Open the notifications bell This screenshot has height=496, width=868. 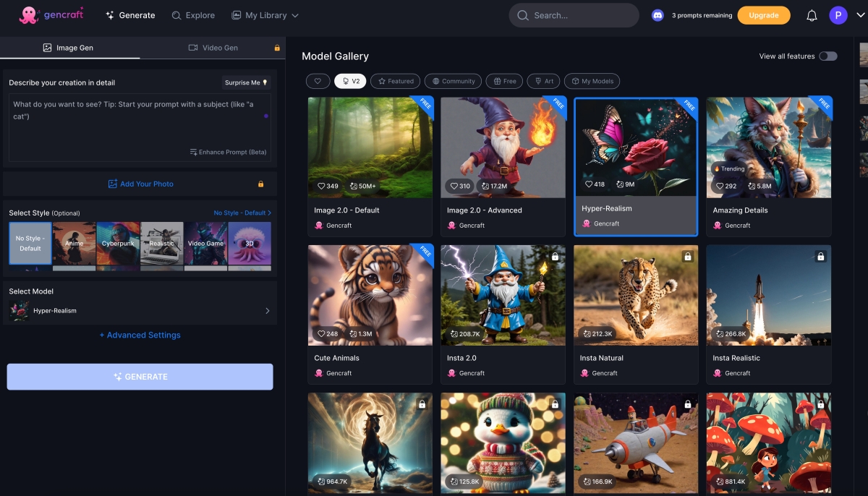tap(812, 15)
